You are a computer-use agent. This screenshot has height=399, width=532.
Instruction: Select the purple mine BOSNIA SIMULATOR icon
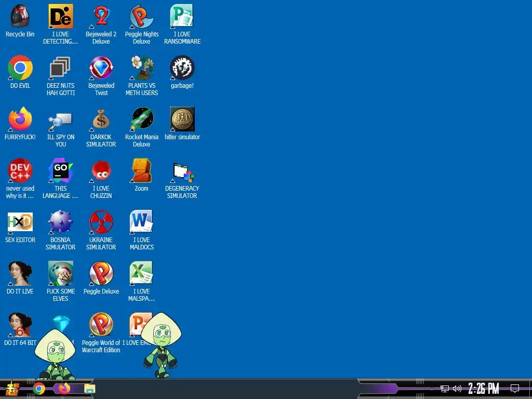[60, 222]
